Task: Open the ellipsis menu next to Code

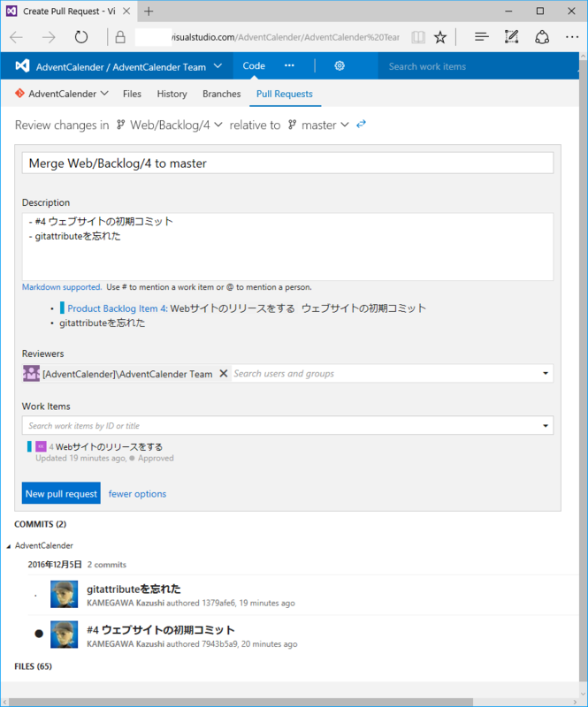Action: pos(289,65)
